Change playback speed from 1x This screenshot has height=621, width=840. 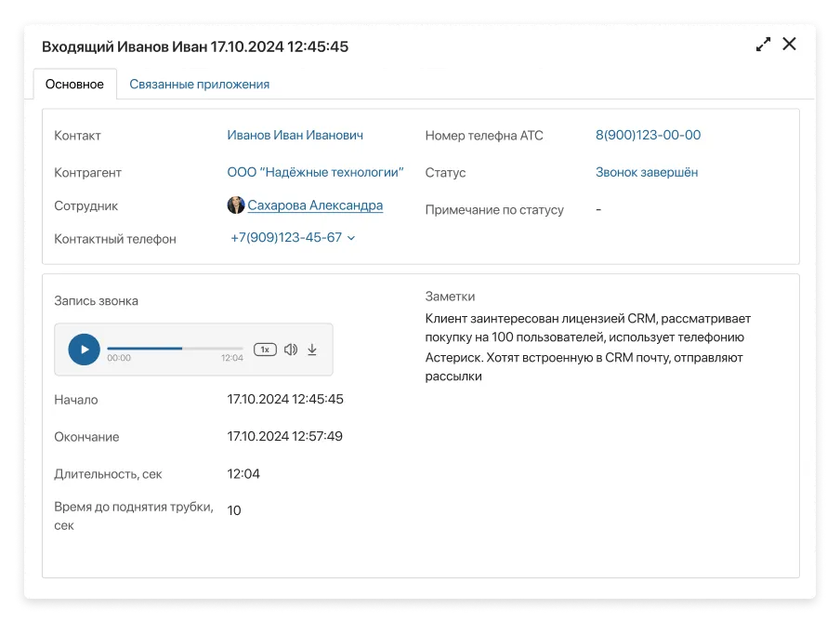click(265, 350)
